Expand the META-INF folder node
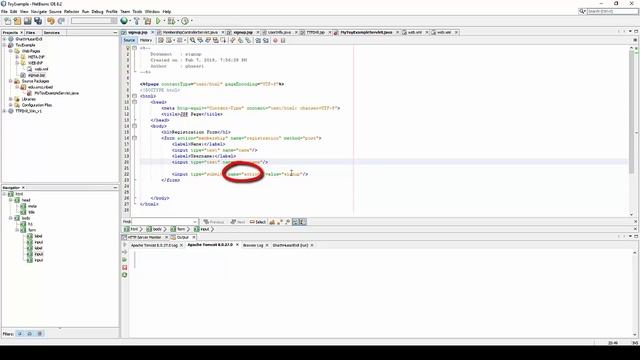This screenshot has width=640, height=360. click(17, 57)
